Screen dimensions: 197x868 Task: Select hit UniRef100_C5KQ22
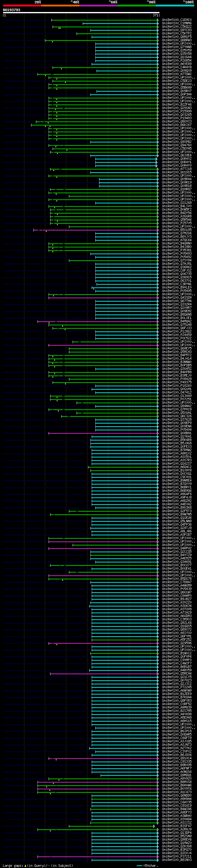(176, 26)
